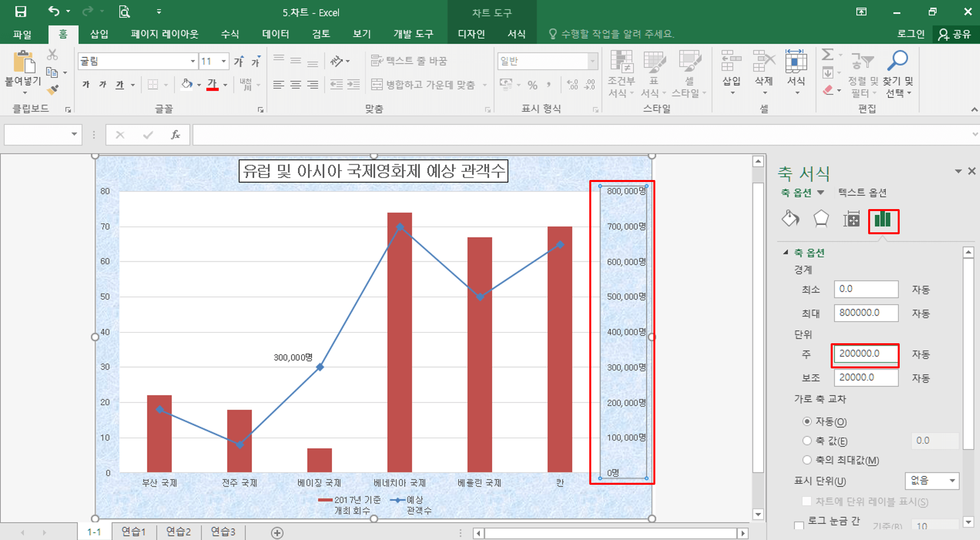Open the chart Format tab

[x=516, y=34]
